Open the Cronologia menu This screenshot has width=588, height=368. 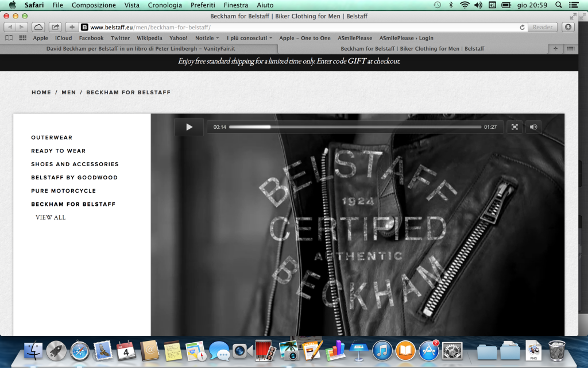coord(165,5)
